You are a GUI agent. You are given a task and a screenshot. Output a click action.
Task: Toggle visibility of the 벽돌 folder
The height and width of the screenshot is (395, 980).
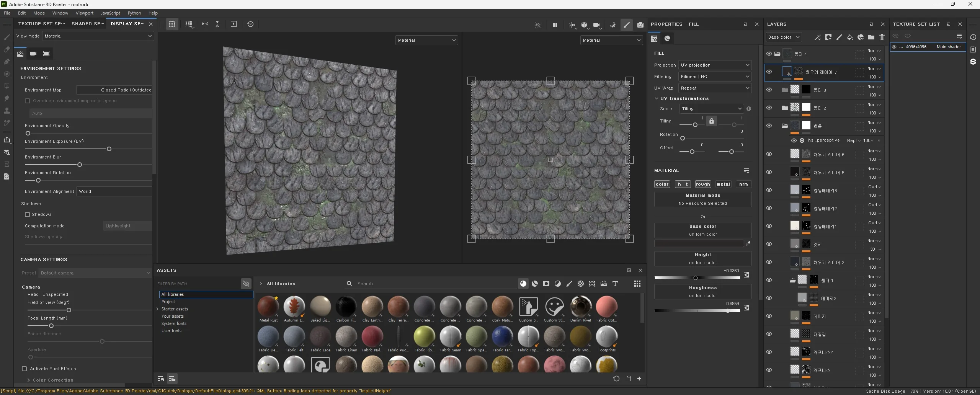click(769, 126)
